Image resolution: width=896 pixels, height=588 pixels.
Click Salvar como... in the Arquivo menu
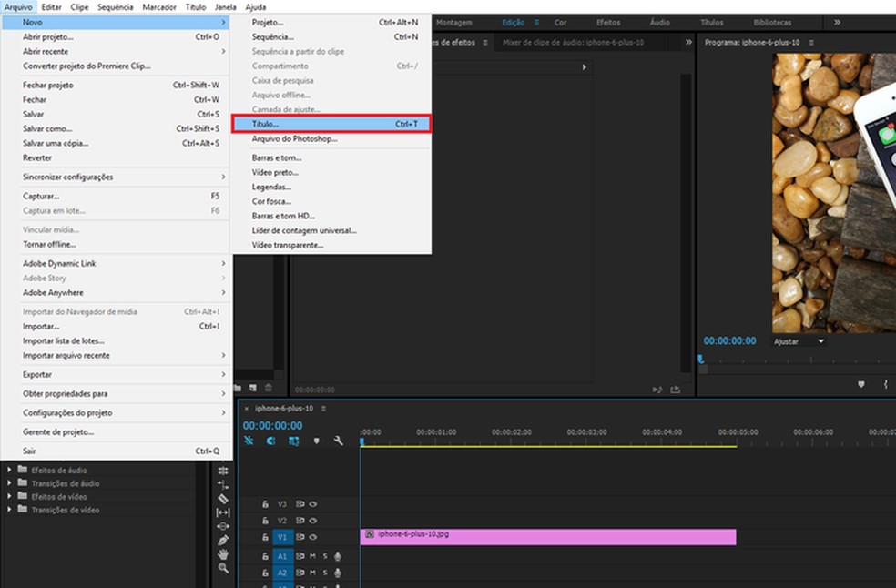click(x=47, y=128)
